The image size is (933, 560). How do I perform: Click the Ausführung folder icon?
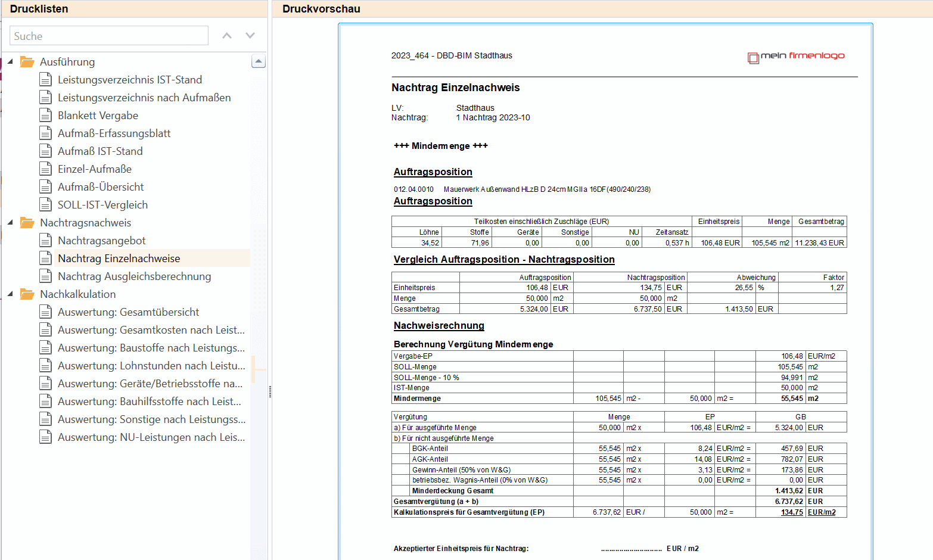click(x=27, y=61)
